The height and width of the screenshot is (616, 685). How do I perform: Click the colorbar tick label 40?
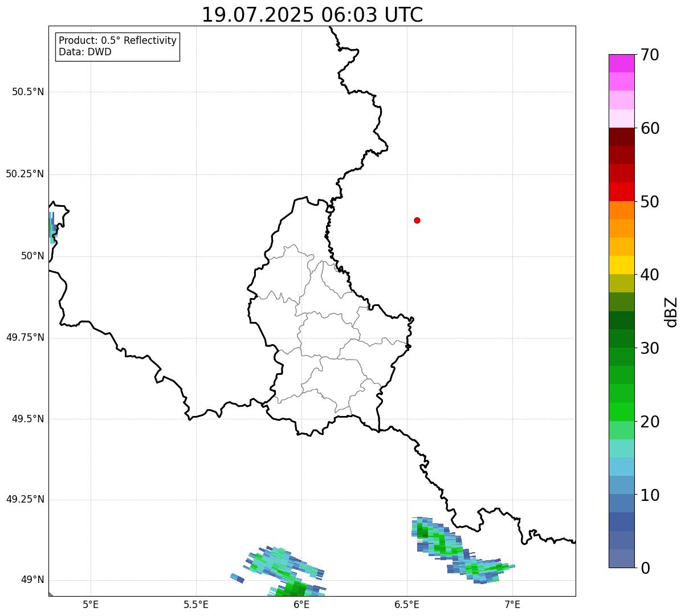(x=650, y=275)
